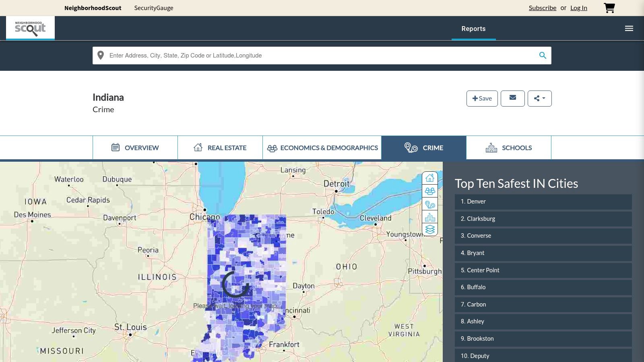Save the Indiana report

pyautogui.click(x=482, y=98)
